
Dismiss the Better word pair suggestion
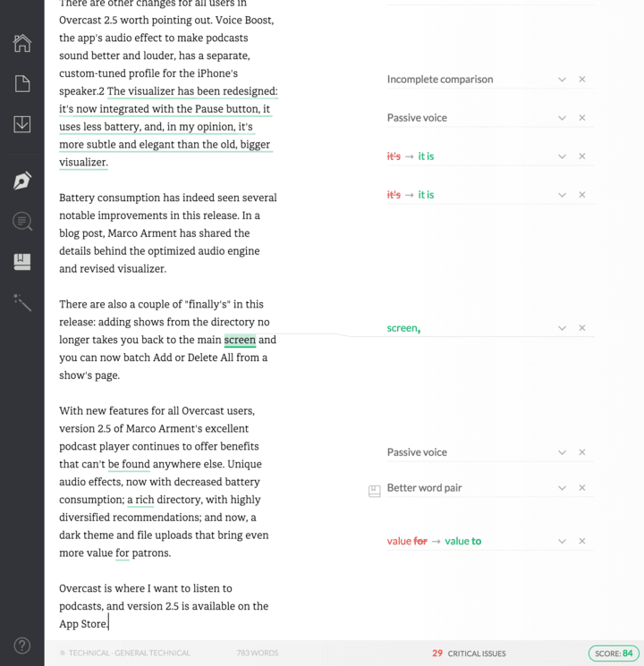pyautogui.click(x=582, y=488)
